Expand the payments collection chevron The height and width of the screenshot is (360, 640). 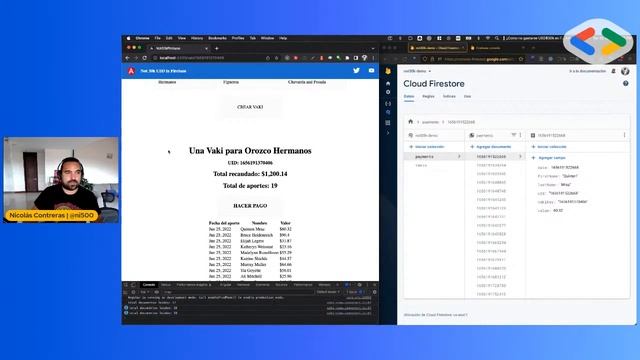coord(459,156)
